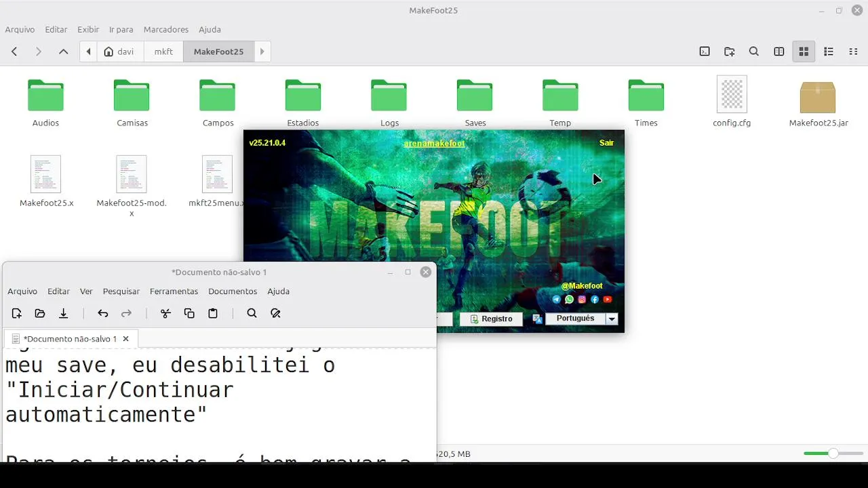Screen dimensions: 868x488
Task: Undo the last edit in the text editor
Action: click(103, 313)
